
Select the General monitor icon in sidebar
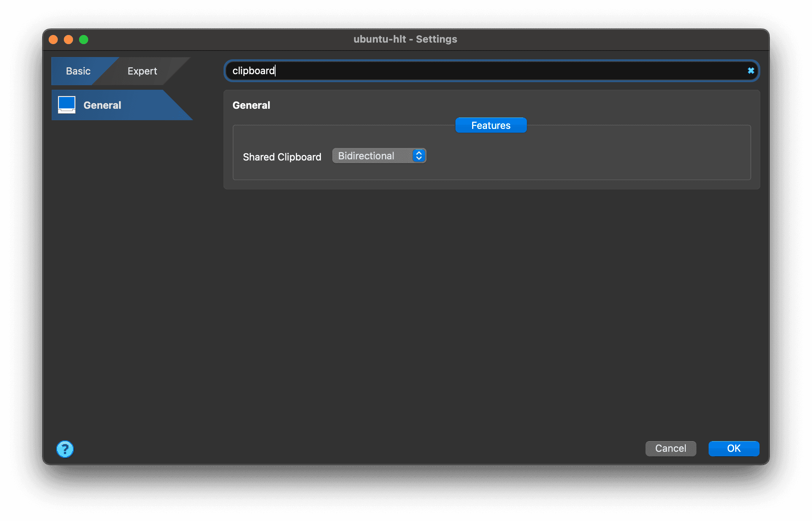67,105
